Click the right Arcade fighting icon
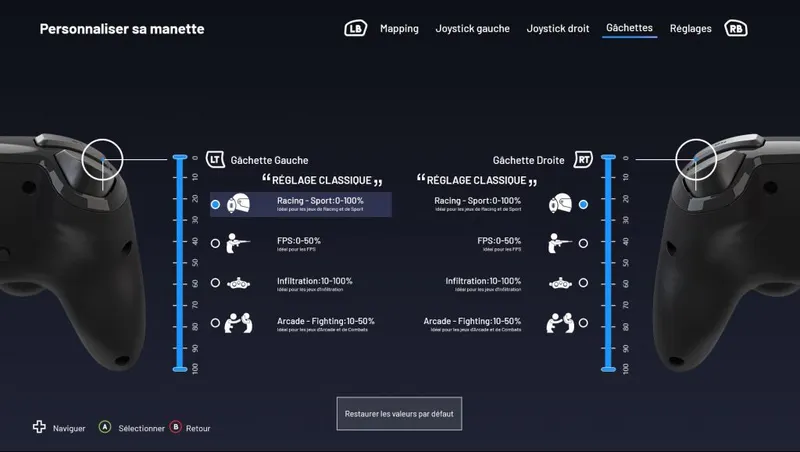Screen dimensions: 800x452 point(559,323)
